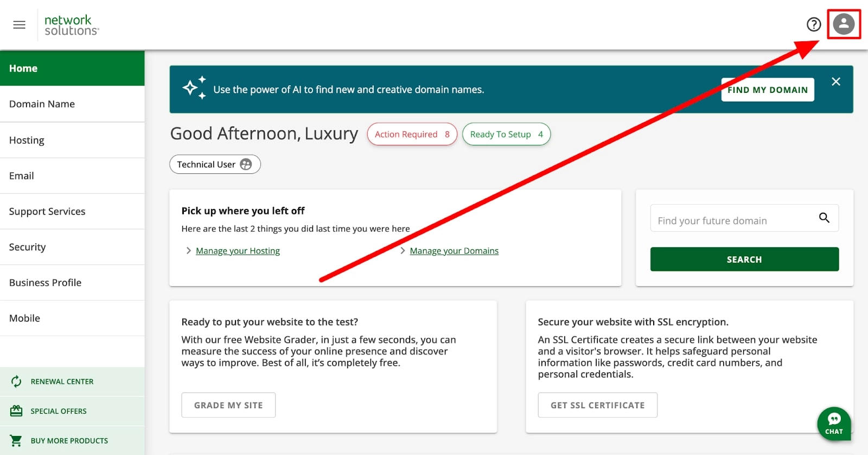Open the user account profile icon
This screenshot has width=868, height=455.
[x=844, y=24]
